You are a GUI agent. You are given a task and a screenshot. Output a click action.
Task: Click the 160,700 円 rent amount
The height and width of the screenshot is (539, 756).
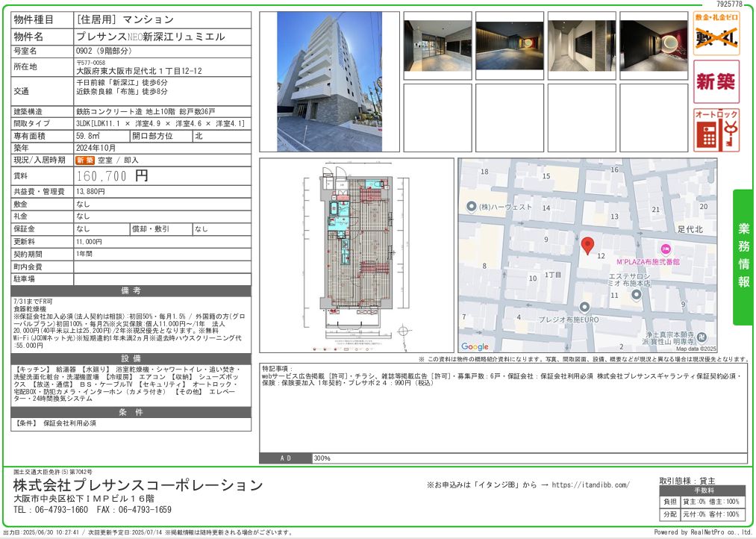pyautogui.click(x=113, y=176)
